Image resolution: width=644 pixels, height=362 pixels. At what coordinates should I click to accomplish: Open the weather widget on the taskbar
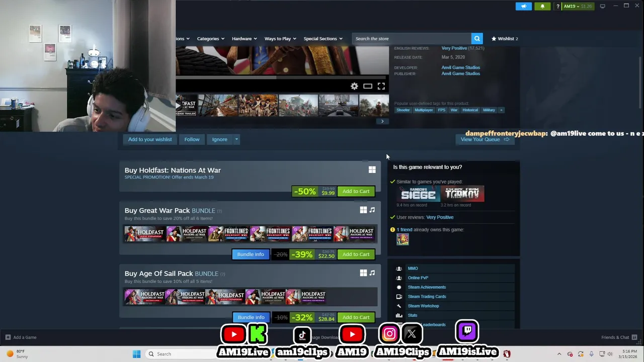pos(16,354)
